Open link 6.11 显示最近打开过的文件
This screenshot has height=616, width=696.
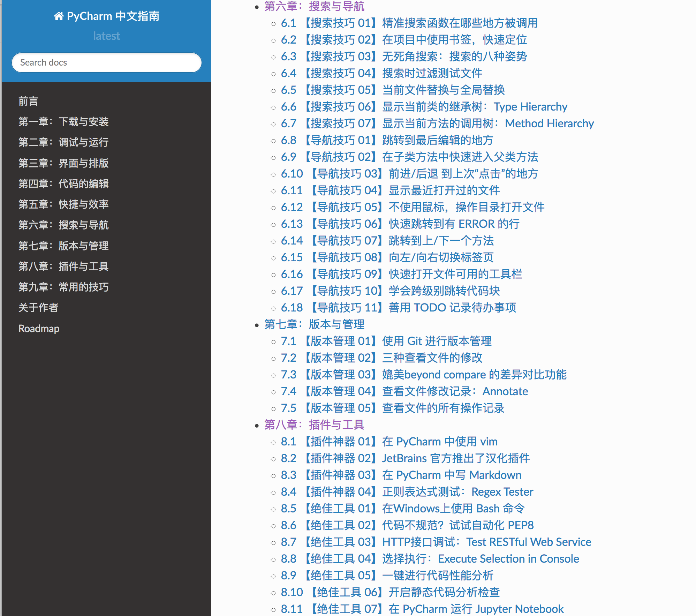(x=391, y=190)
